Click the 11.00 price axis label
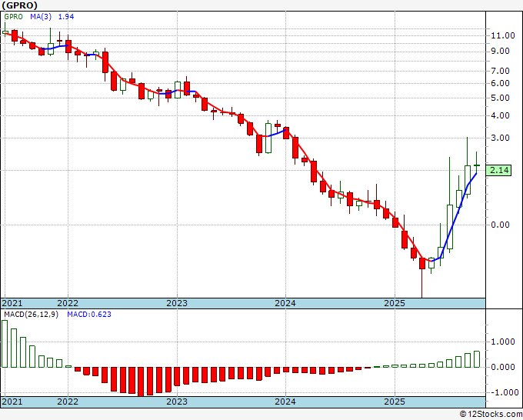The height and width of the screenshot is (420, 523). click(503, 35)
